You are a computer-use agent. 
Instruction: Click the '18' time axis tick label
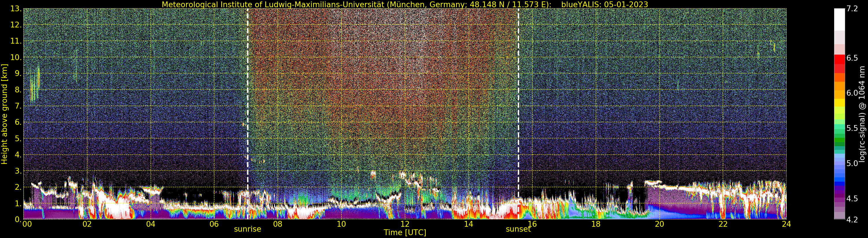coord(596,224)
